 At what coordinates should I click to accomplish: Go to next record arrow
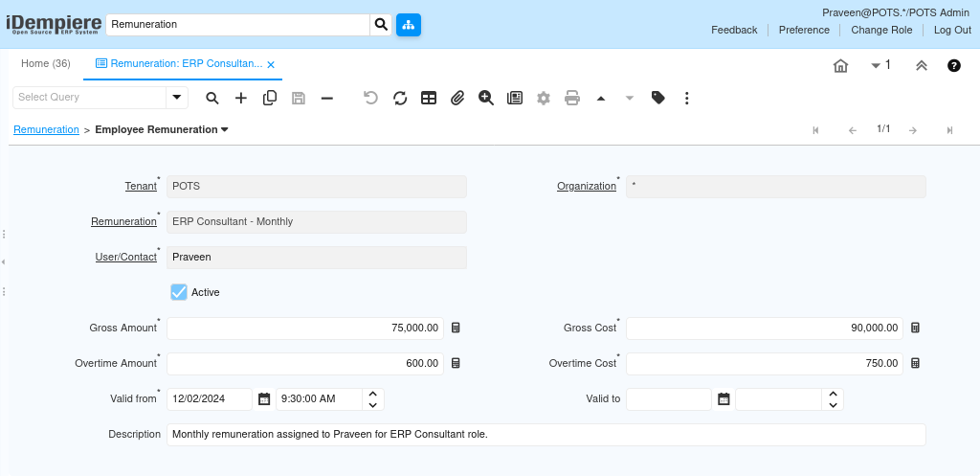(912, 130)
